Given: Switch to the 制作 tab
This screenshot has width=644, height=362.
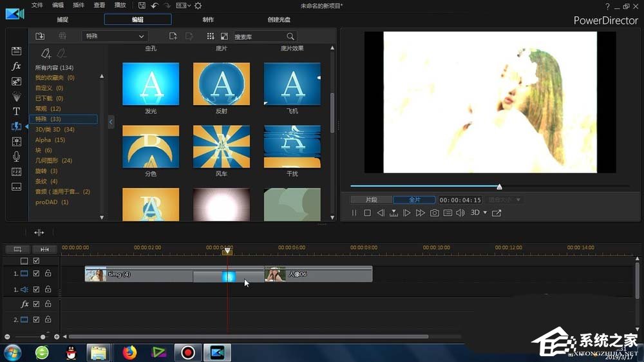Looking at the screenshot, I should [208, 19].
